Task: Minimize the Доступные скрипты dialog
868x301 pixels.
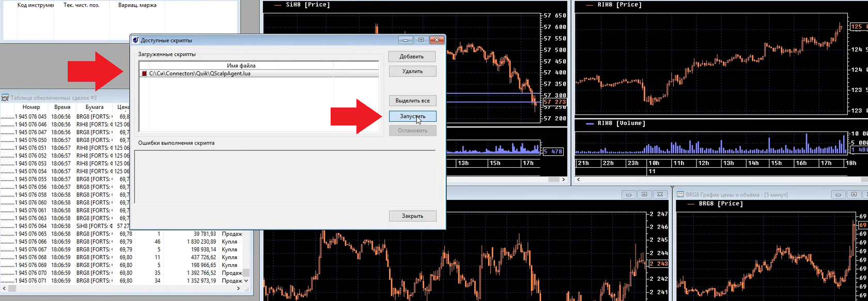Action: coord(406,40)
